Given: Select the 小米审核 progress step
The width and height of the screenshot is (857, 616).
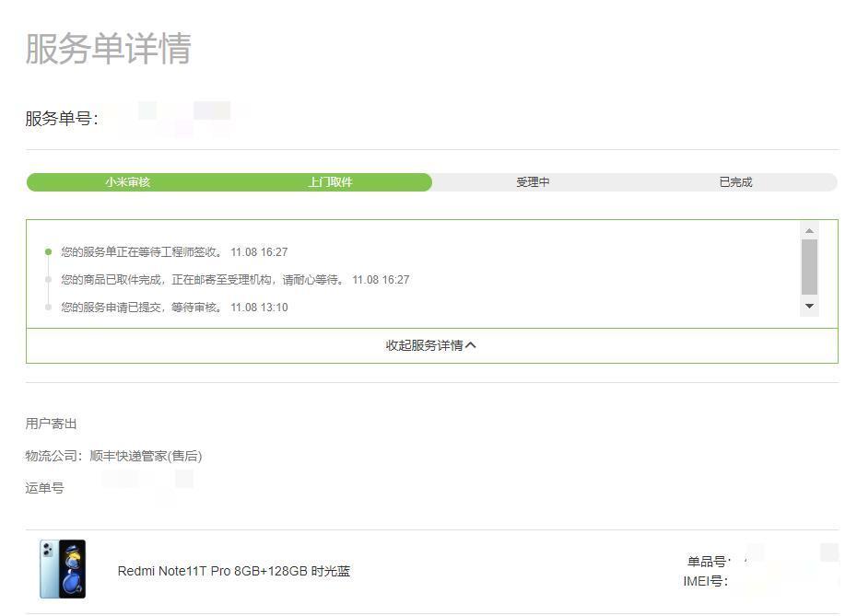Looking at the screenshot, I should tap(128, 181).
